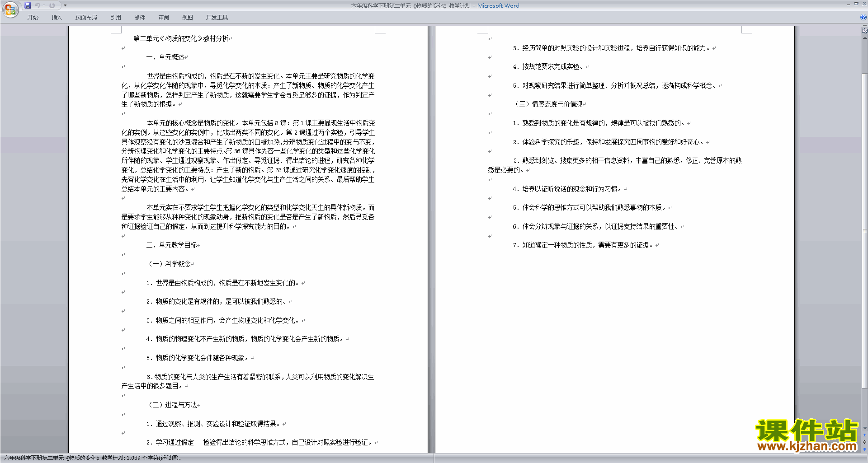Image resolution: width=868 pixels, height=463 pixels.
Task: Click the heading 二、单元教学目标
Action: coord(171,245)
